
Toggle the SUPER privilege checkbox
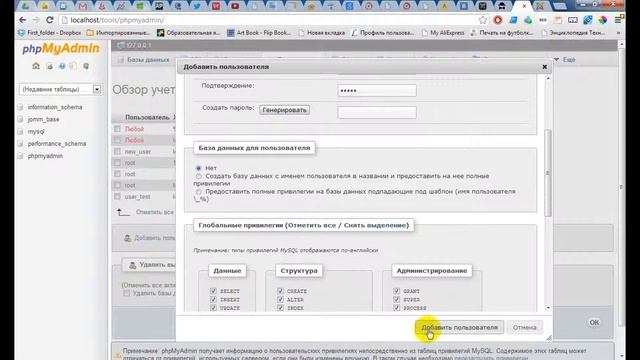point(396,299)
